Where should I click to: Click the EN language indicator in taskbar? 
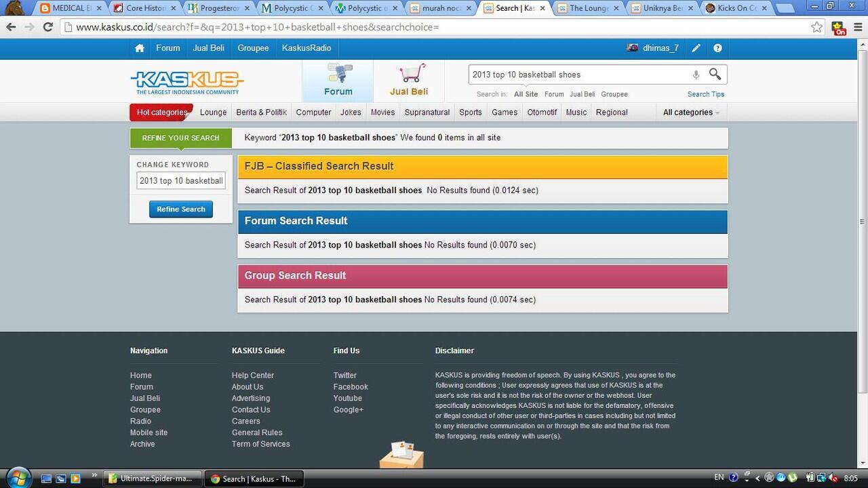[719, 478]
